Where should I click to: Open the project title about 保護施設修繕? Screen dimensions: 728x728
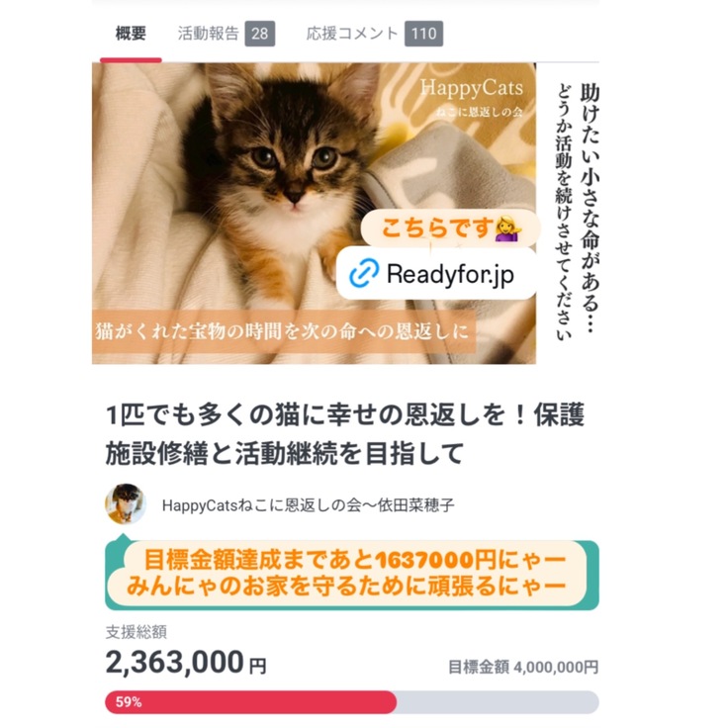tap(345, 434)
